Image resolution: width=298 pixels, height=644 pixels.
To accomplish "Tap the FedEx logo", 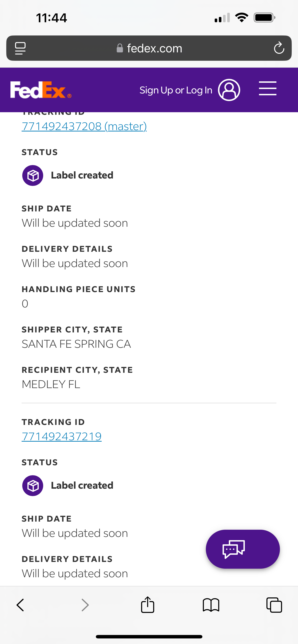I will pos(41,90).
